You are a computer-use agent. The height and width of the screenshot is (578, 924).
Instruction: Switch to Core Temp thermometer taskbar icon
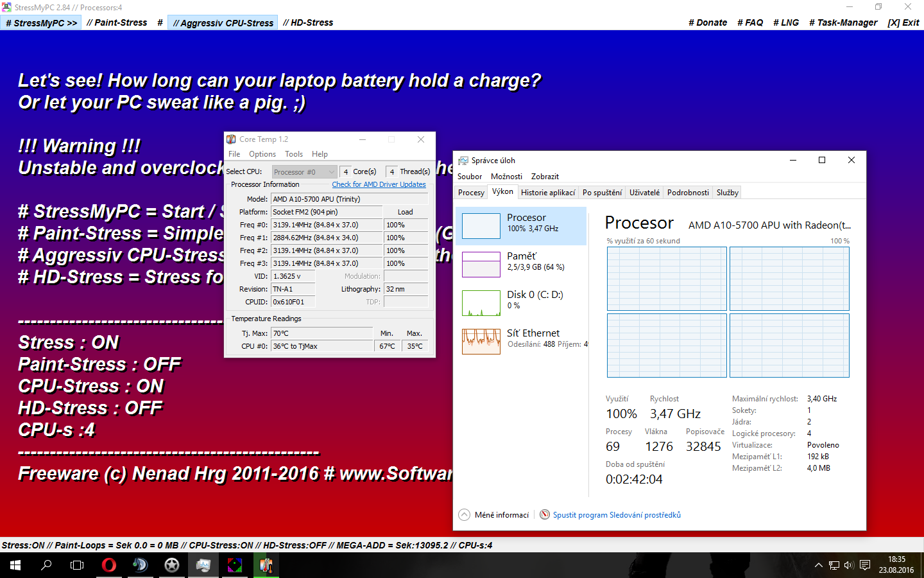pos(266,565)
